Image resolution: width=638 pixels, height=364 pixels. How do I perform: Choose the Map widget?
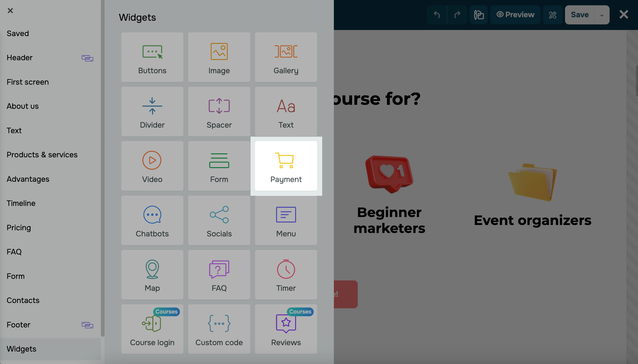coord(152,275)
